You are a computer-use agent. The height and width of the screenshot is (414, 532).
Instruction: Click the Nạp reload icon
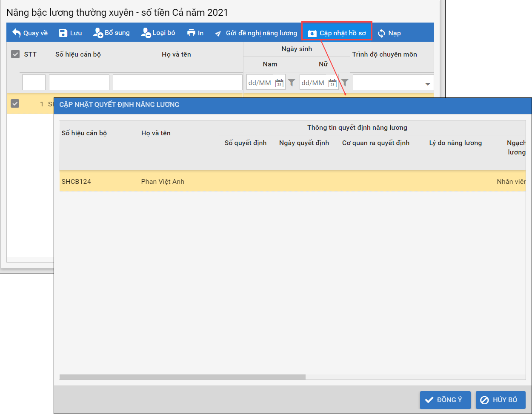click(382, 33)
